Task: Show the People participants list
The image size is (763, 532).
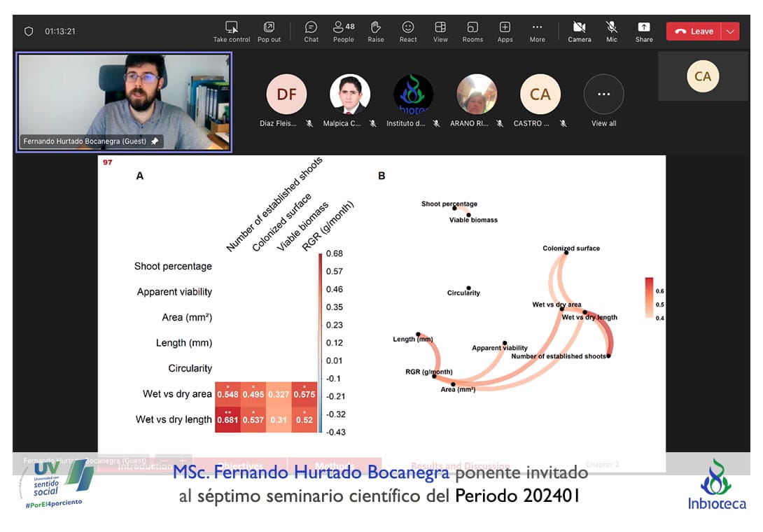Action: [x=343, y=31]
